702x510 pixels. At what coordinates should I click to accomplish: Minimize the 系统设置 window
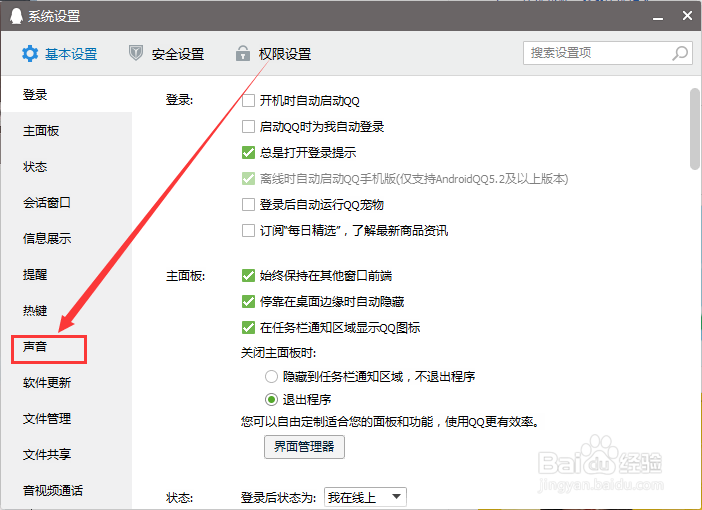point(658,17)
